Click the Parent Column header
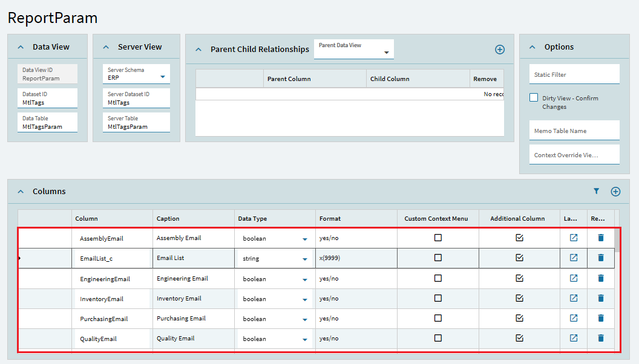 click(315, 79)
